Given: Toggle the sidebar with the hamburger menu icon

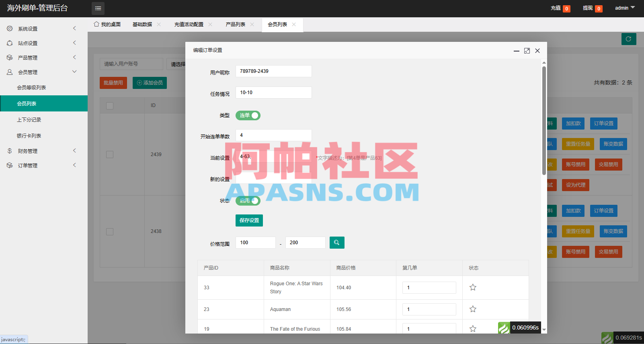Looking at the screenshot, I should coord(98,8).
